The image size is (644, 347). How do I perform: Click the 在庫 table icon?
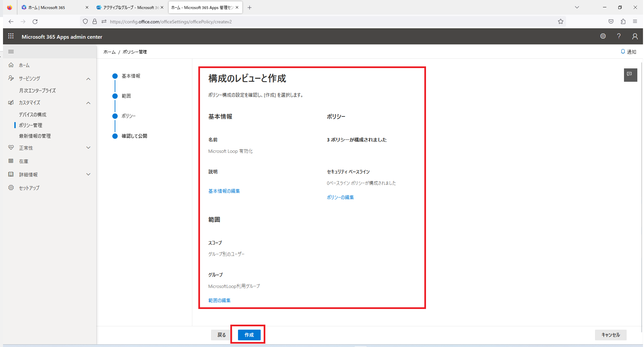click(11, 161)
